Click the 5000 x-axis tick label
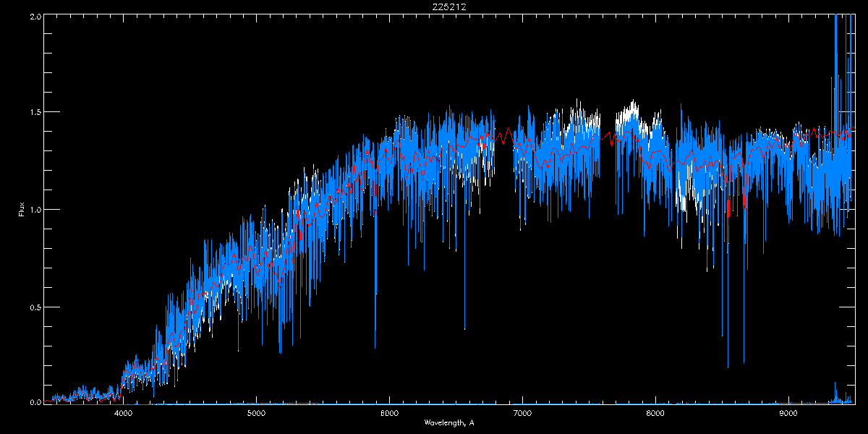Viewport: 868px width, 434px height. click(256, 413)
